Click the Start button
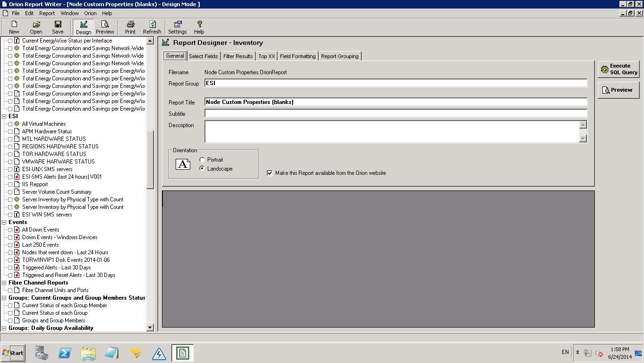 (13, 353)
